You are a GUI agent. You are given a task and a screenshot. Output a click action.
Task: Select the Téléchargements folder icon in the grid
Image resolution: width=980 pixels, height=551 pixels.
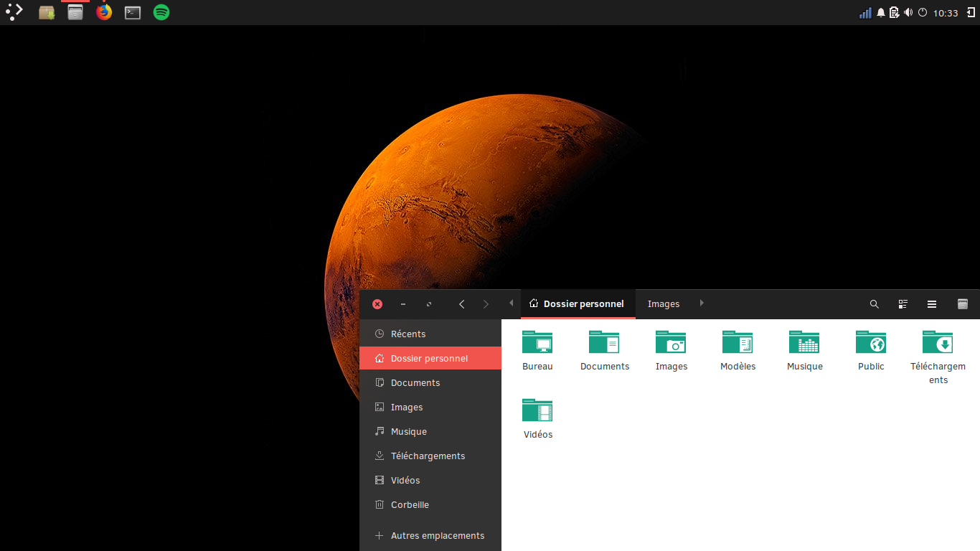[x=938, y=342]
